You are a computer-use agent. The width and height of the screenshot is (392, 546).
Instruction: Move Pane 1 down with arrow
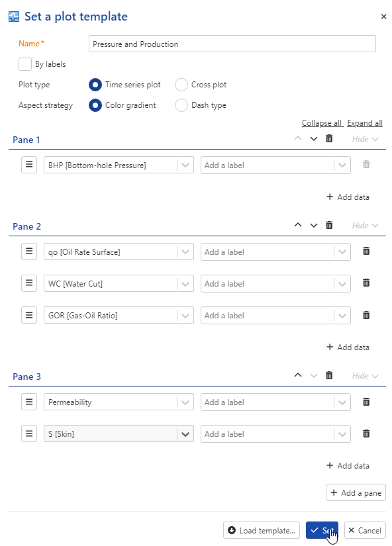point(314,138)
